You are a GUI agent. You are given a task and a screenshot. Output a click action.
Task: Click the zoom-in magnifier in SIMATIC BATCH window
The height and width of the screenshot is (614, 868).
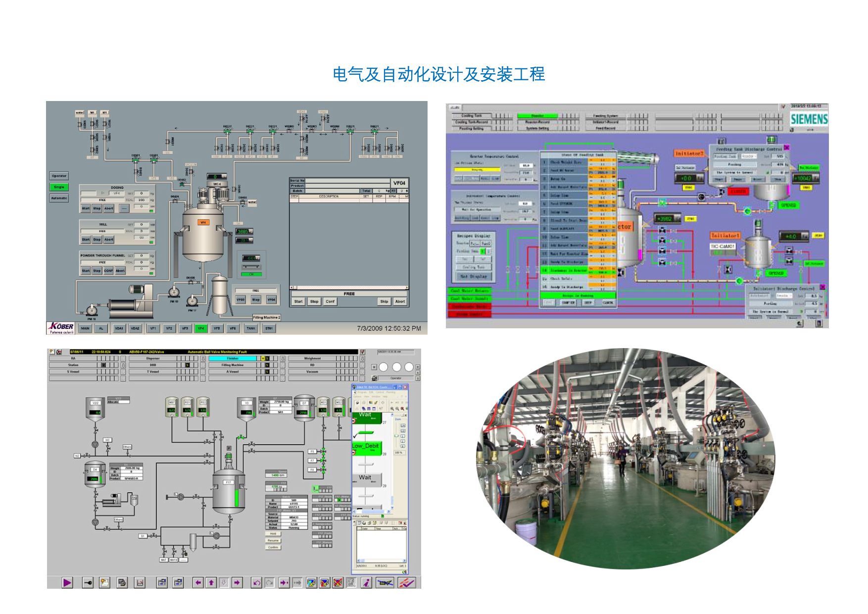(392, 409)
